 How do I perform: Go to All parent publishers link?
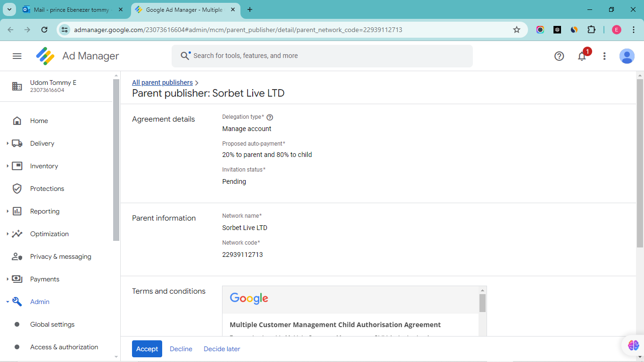click(x=162, y=82)
